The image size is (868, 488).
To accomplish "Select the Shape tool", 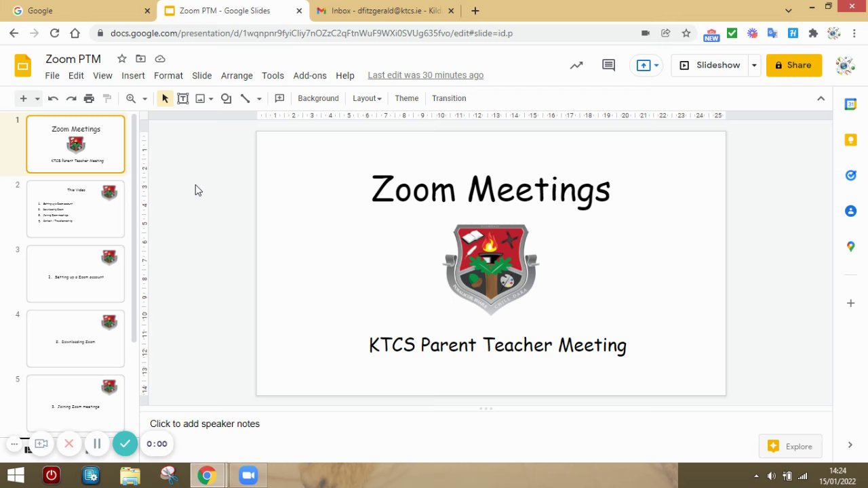I will [226, 98].
